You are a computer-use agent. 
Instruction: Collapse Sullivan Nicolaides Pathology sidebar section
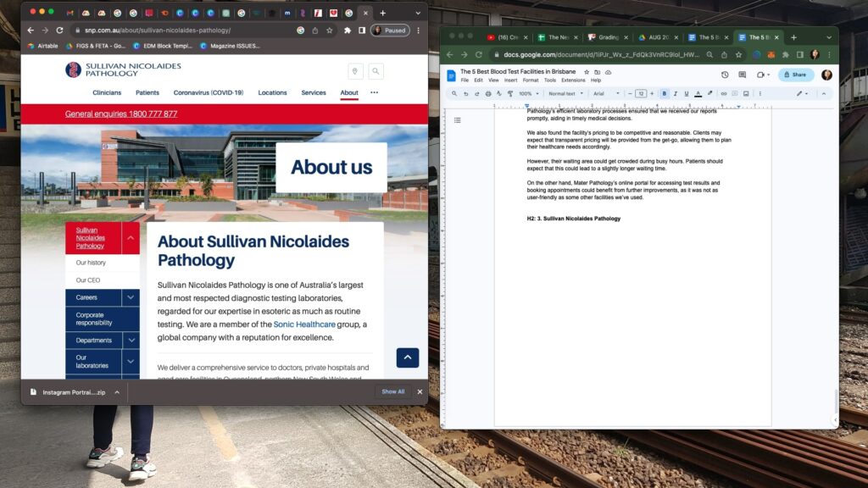[131, 238]
